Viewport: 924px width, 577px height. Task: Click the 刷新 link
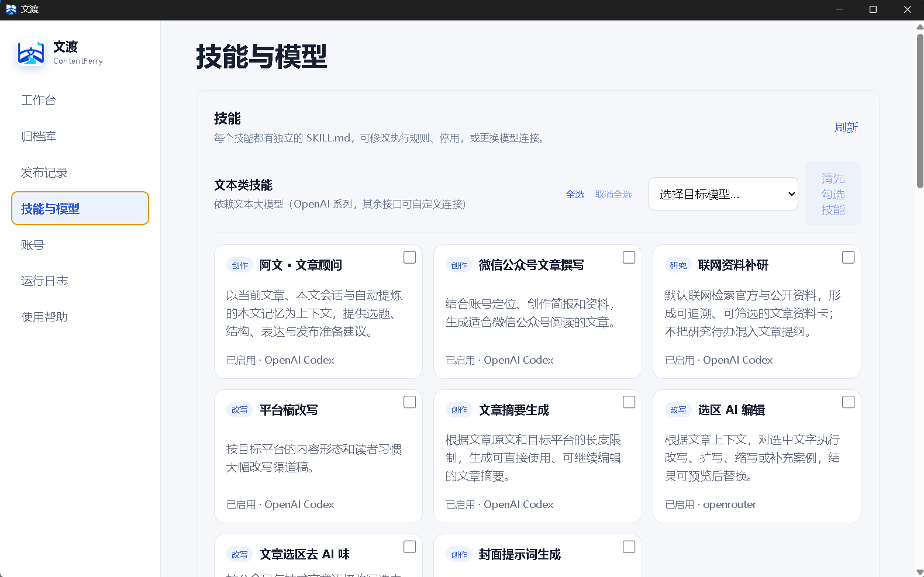(x=846, y=127)
